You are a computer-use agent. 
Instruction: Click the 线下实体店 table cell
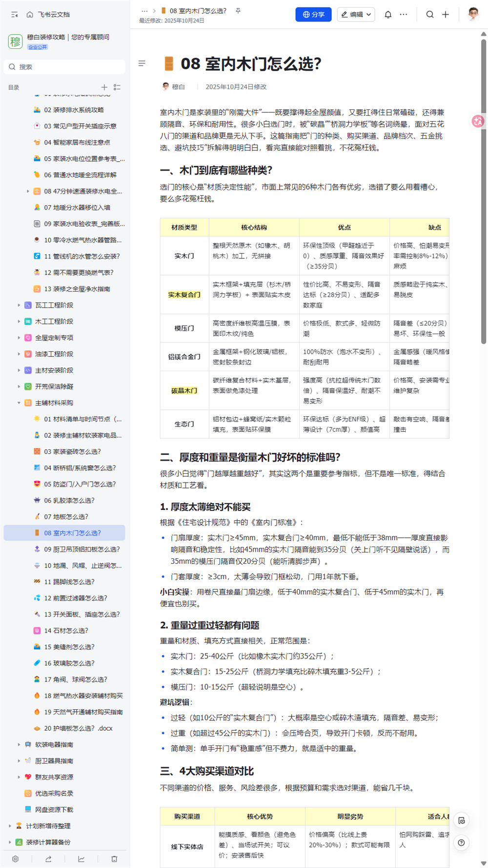(187, 847)
